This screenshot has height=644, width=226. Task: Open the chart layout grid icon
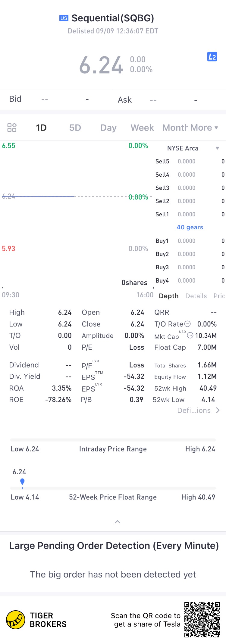point(12,128)
